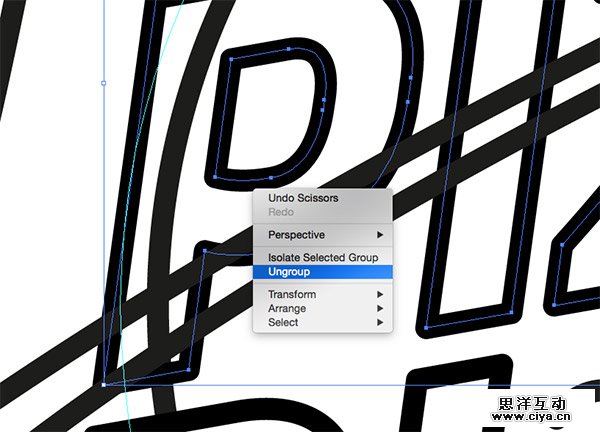Viewport: 600px width, 432px height.
Task: Click Ungroup in the context menu
Action: [x=323, y=272]
